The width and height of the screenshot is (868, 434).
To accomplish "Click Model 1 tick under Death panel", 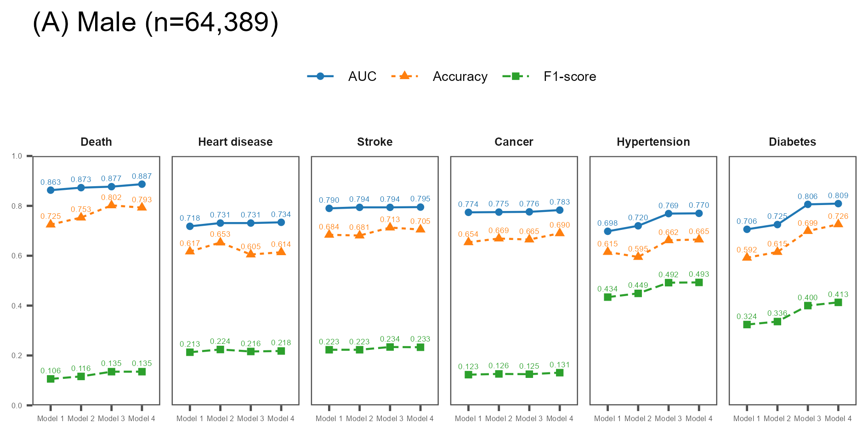I will click(51, 418).
